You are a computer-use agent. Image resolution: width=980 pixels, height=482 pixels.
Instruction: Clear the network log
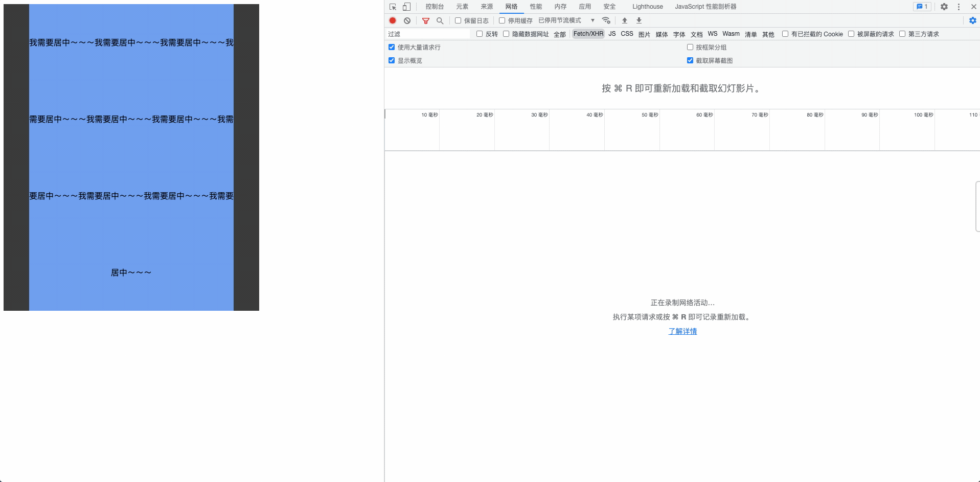[x=407, y=20]
